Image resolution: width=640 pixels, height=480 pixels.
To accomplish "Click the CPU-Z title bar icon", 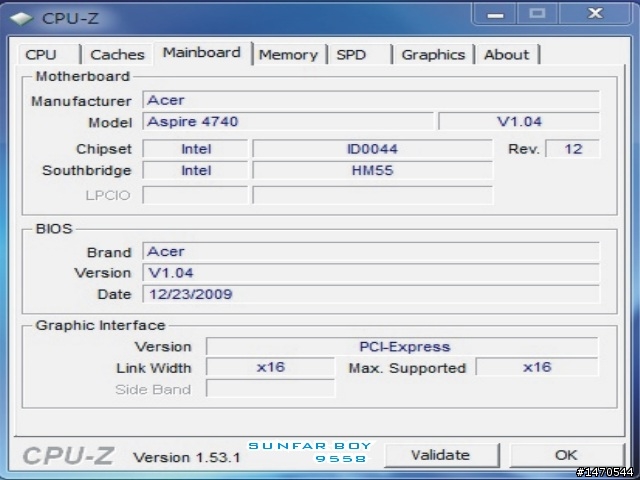I will [x=22, y=18].
